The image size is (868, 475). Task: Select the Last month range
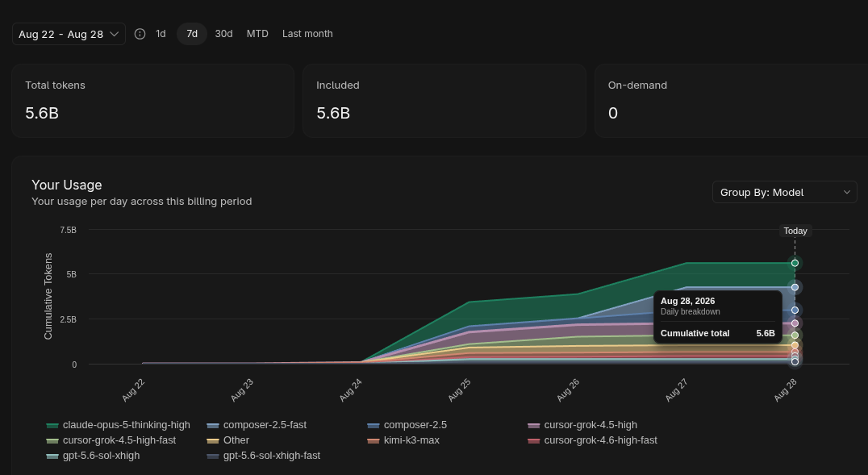coord(307,34)
